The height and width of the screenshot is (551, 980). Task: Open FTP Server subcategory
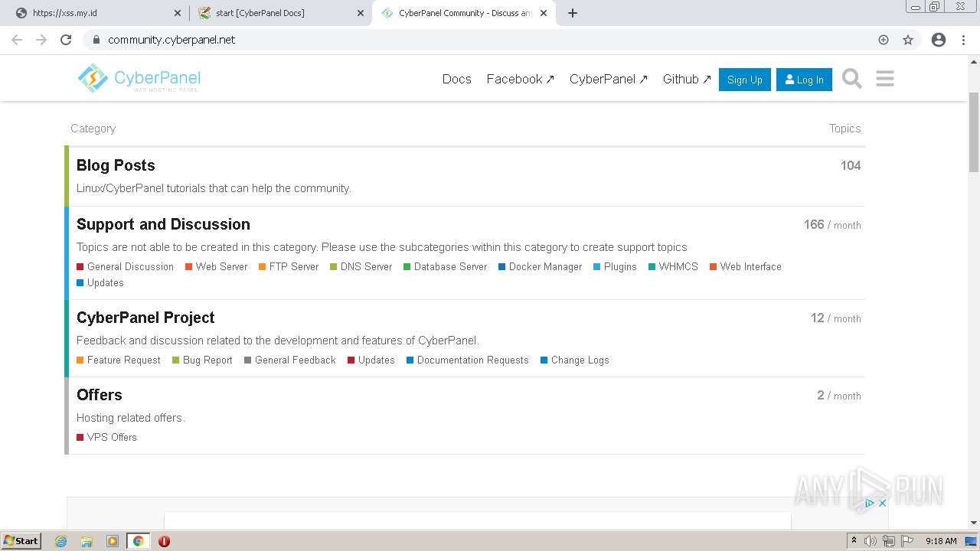point(289,266)
